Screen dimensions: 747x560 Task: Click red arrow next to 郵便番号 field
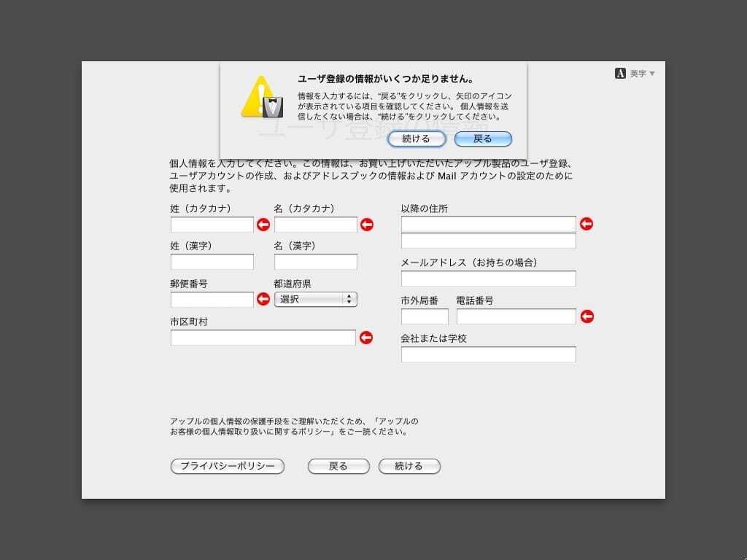(x=263, y=299)
